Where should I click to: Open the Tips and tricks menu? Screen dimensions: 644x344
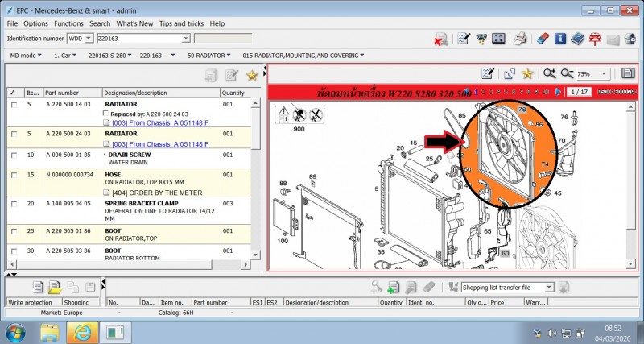coord(182,23)
